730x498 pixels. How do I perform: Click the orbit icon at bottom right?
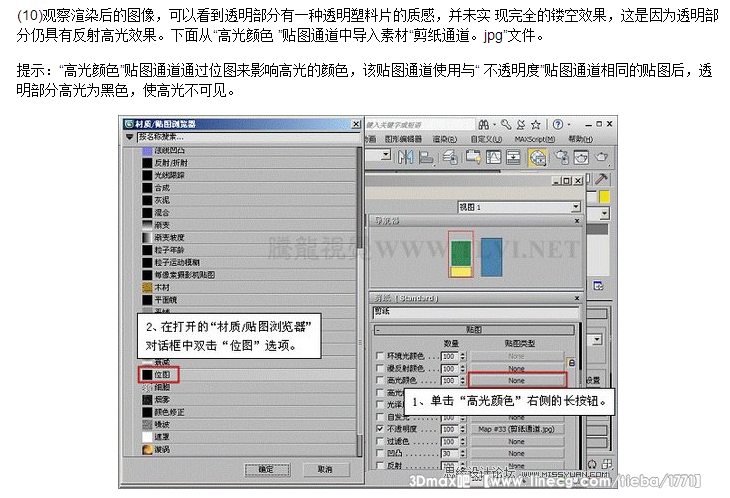pyautogui.click(x=592, y=464)
